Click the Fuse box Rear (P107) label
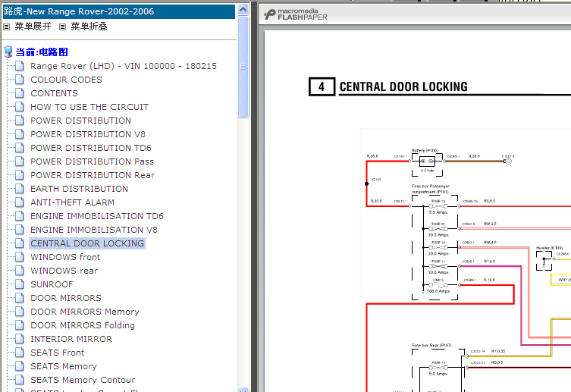 click(431, 346)
